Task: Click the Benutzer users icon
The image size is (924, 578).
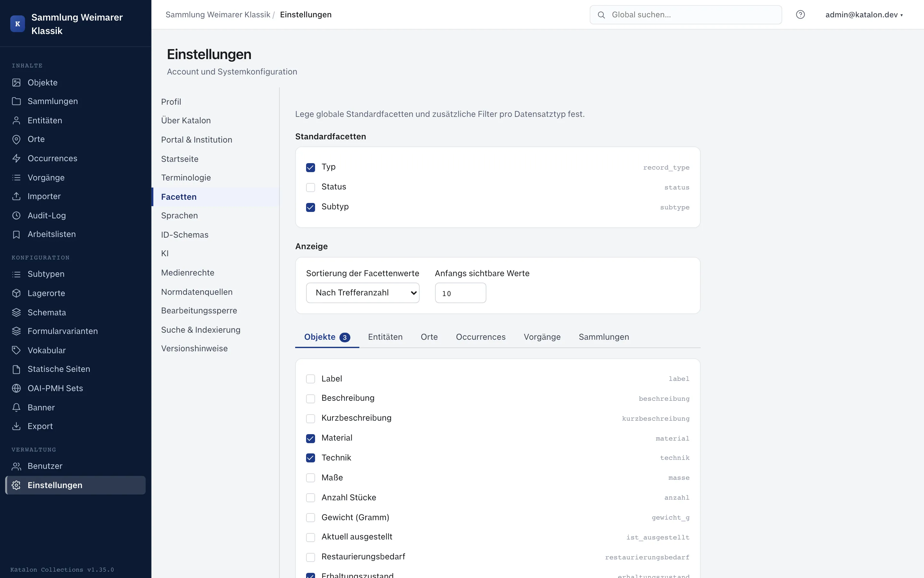Action: [16, 466]
